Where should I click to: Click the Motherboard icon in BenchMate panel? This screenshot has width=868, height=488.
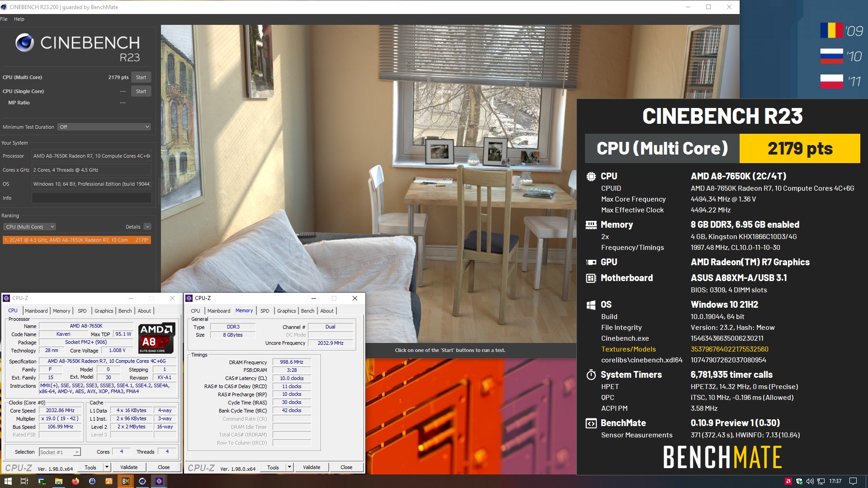[x=591, y=278]
